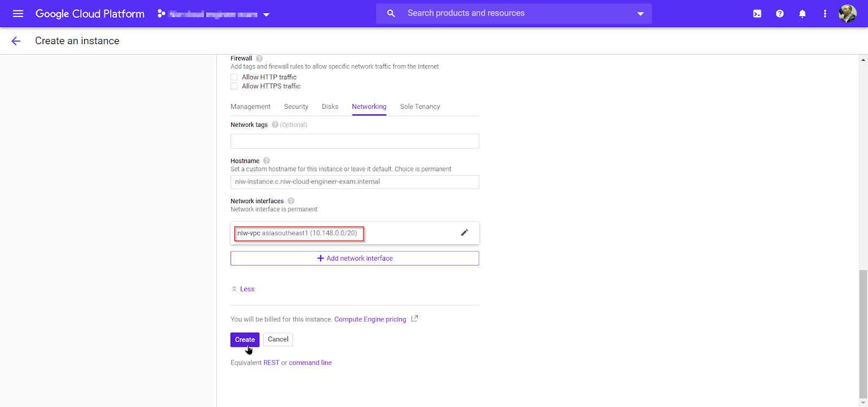Edit the niw-vpc network interface pencil

pyautogui.click(x=464, y=232)
